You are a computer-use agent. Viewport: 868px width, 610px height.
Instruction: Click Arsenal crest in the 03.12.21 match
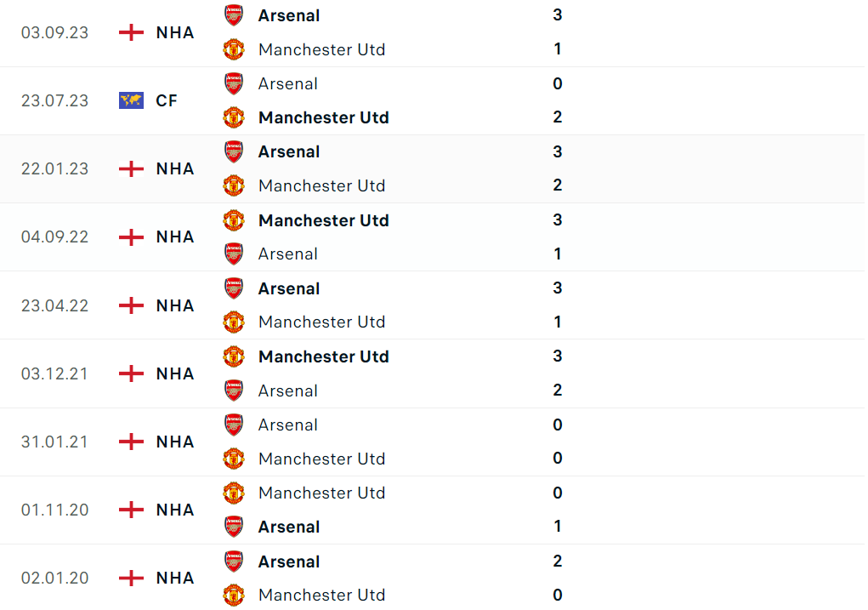pyautogui.click(x=234, y=391)
